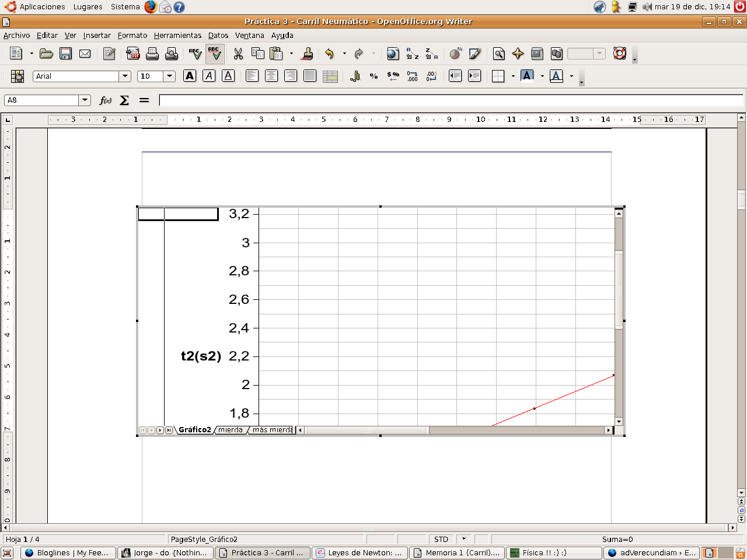The image size is (747, 560).
Task: Open the Styles and Formatting icon
Action: coord(18,76)
